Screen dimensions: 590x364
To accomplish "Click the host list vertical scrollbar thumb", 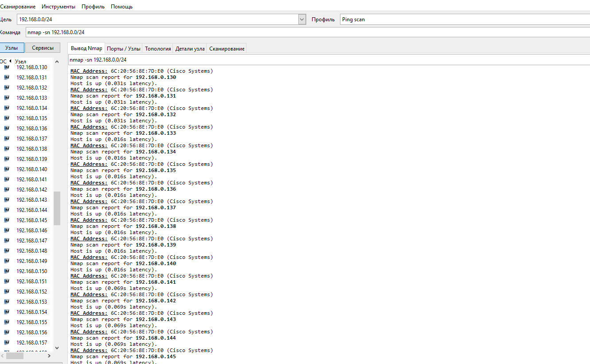I will [57, 208].
